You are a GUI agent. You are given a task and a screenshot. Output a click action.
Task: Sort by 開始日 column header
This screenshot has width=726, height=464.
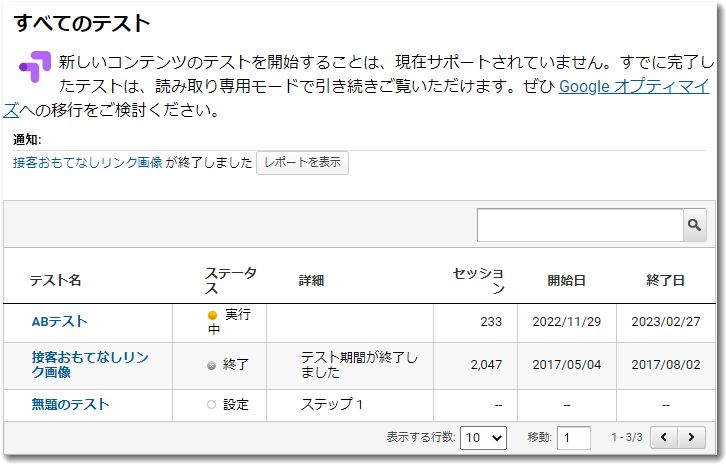[566, 281]
